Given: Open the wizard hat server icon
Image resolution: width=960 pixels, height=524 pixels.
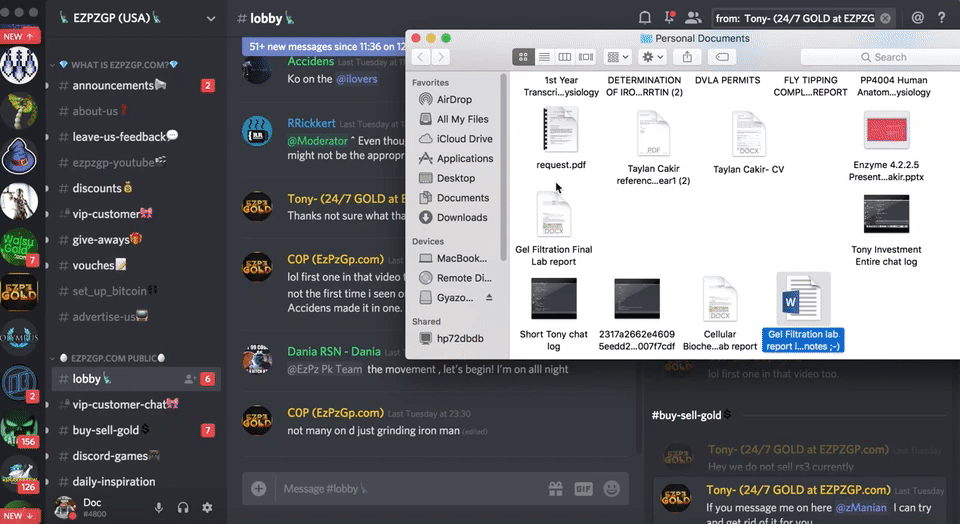Looking at the screenshot, I should [20, 155].
